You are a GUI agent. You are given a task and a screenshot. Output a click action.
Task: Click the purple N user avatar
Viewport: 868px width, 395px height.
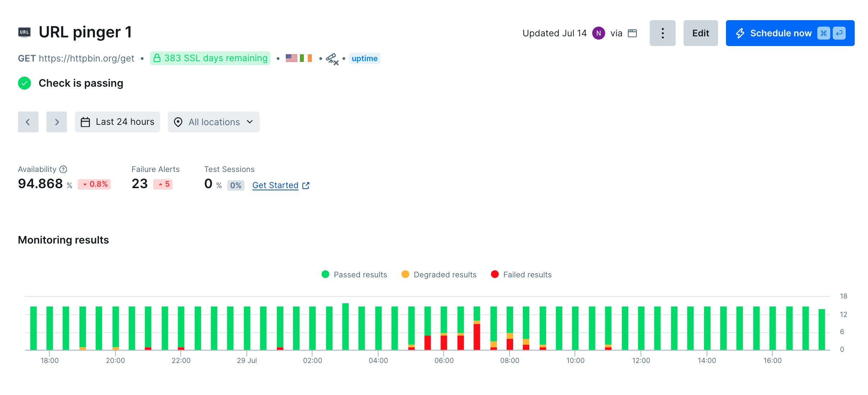[x=598, y=33]
